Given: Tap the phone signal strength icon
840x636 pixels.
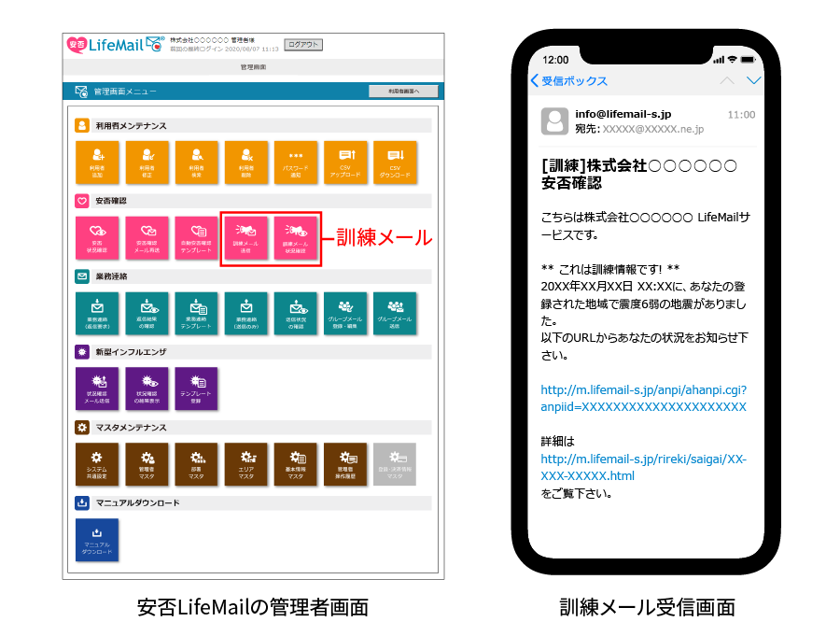Looking at the screenshot, I should (719, 60).
